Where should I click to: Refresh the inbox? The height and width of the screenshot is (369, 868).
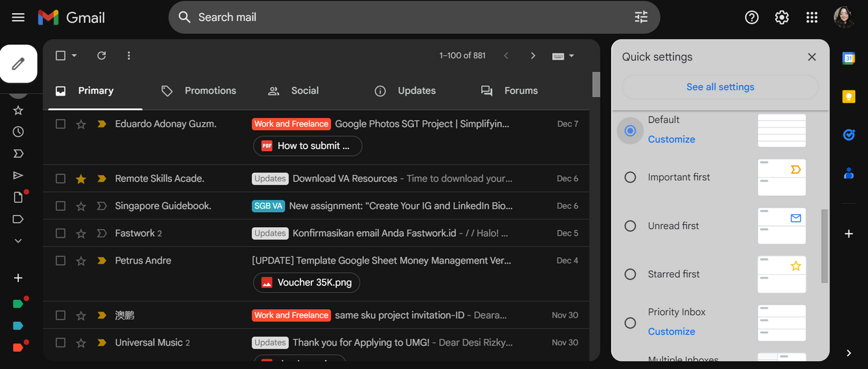pyautogui.click(x=101, y=56)
